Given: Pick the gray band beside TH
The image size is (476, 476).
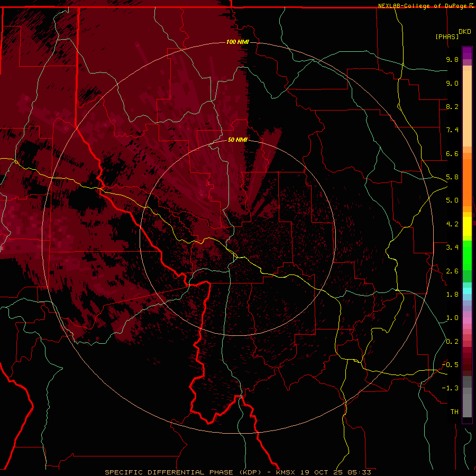Looking at the screenshot, I should (467, 406).
